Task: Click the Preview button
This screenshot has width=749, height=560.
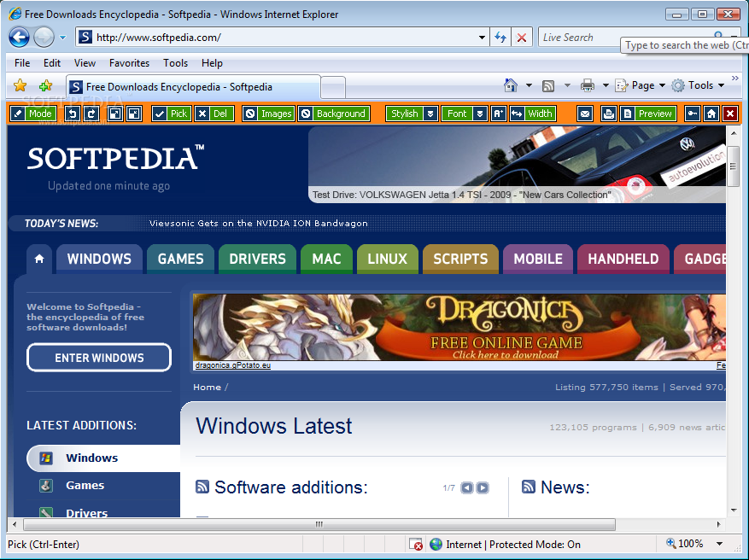Action: tap(648, 114)
